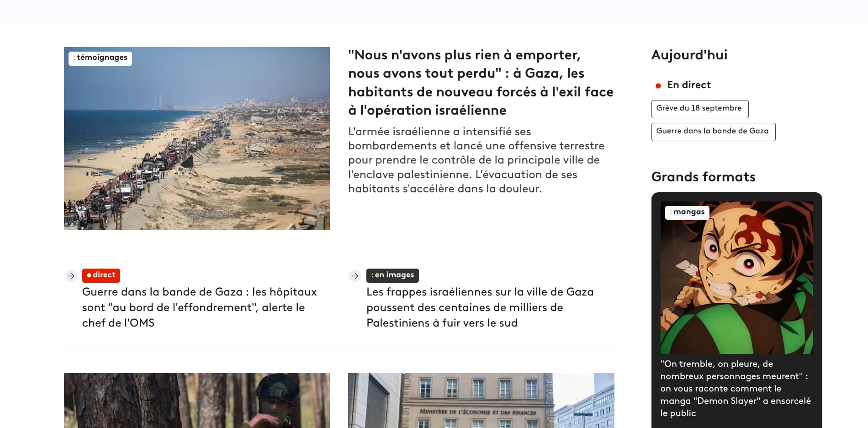868x428 pixels.
Task: Click the arrow icon beside the en images article
Action: pyautogui.click(x=355, y=276)
